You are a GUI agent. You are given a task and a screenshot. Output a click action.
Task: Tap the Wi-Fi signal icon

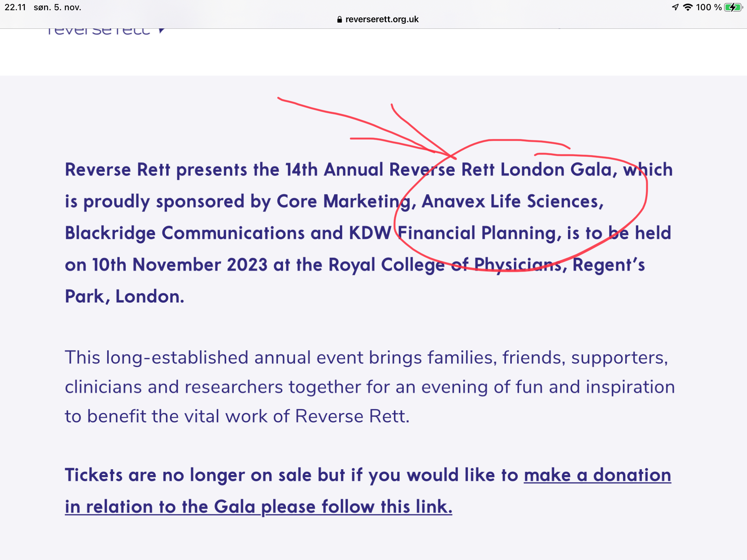688,7
